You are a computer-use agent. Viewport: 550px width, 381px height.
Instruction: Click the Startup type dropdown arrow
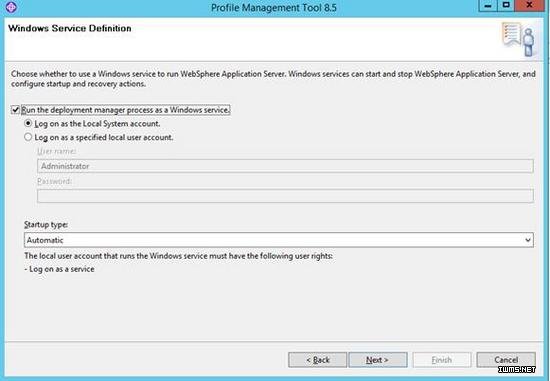pos(527,240)
